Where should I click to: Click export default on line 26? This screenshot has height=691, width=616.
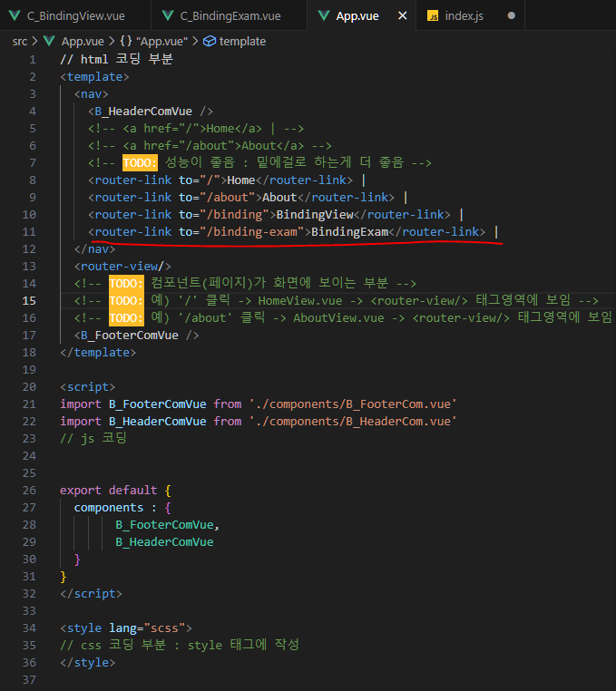[x=109, y=490]
